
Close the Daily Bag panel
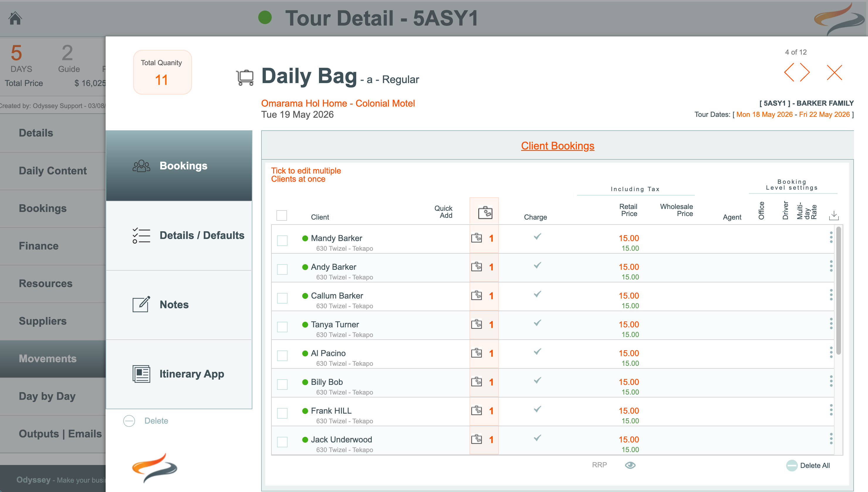pos(834,72)
